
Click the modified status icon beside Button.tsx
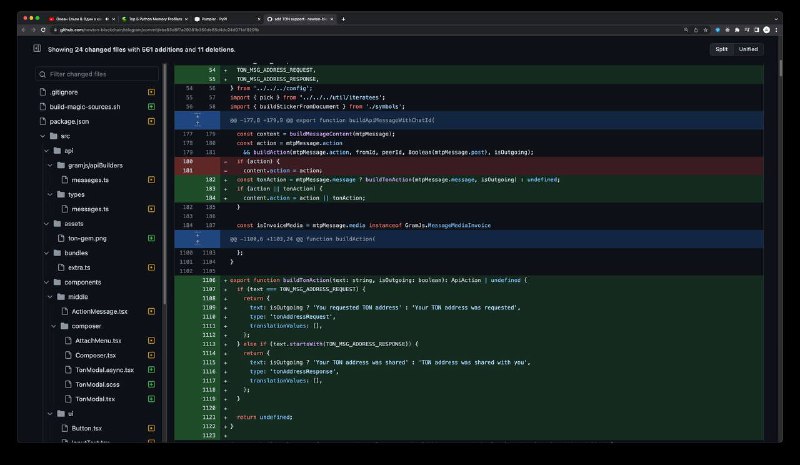point(152,428)
